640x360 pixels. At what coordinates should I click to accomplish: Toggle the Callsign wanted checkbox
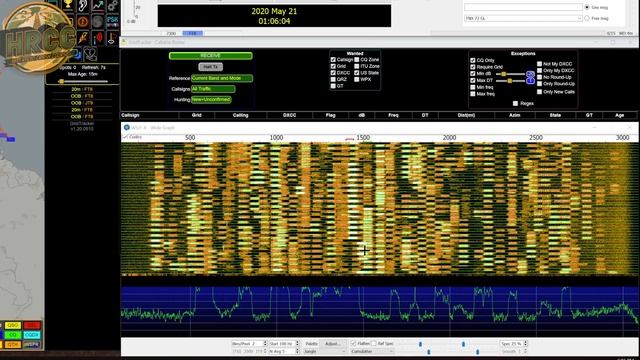pos(333,60)
